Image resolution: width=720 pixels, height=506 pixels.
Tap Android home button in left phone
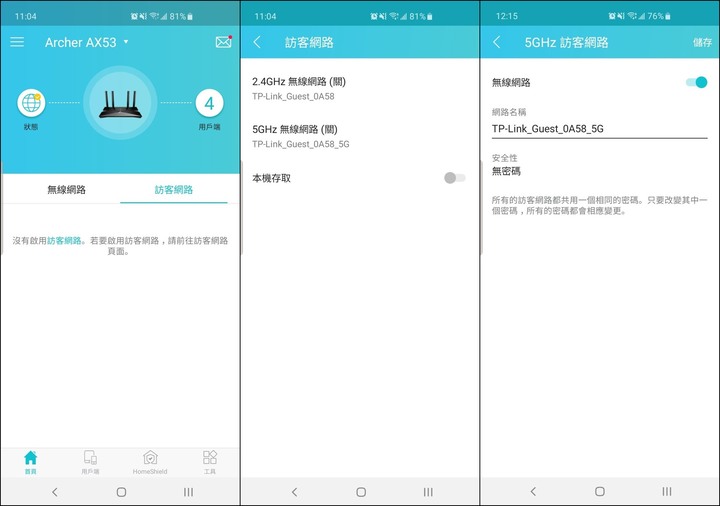(121, 492)
